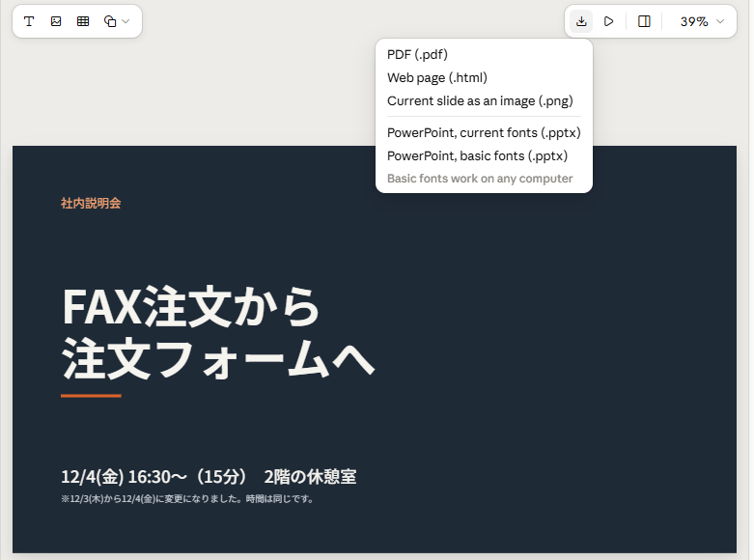Open the shapes tool
This screenshot has width=754, height=560.
(110, 21)
